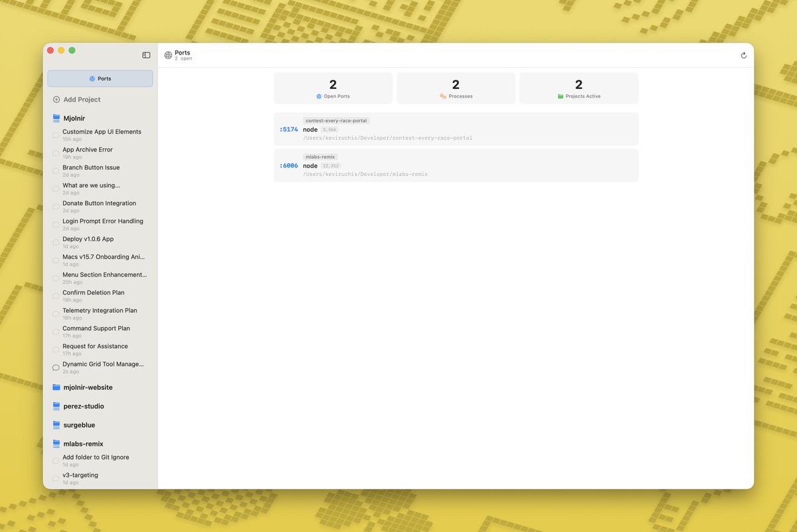This screenshot has width=797, height=532.
Task: Click chat bubble icon beside App Archive Error
Action: 56,153
